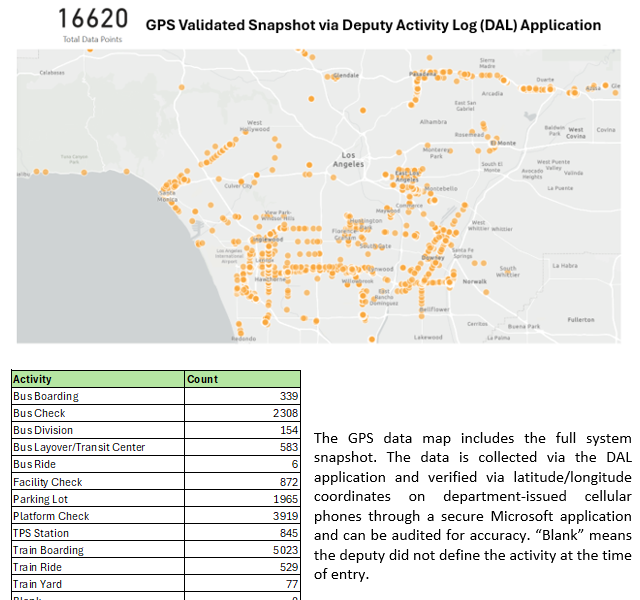
Task: Click the Train Yard row label
Action: 37,584
